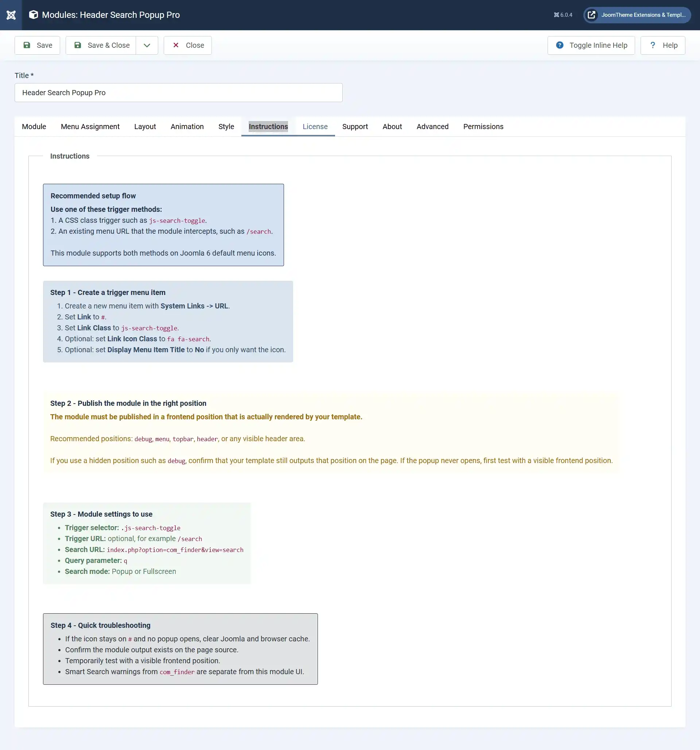The height and width of the screenshot is (750, 700).
Task: Click the external link icon for JoomTheme
Action: pyautogui.click(x=591, y=15)
